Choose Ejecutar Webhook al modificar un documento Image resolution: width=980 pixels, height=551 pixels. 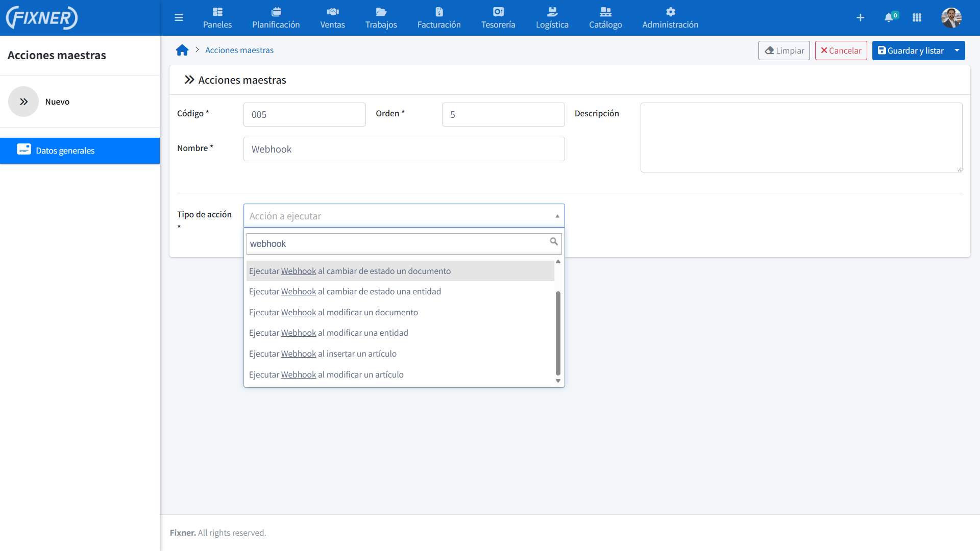pos(333,312)
